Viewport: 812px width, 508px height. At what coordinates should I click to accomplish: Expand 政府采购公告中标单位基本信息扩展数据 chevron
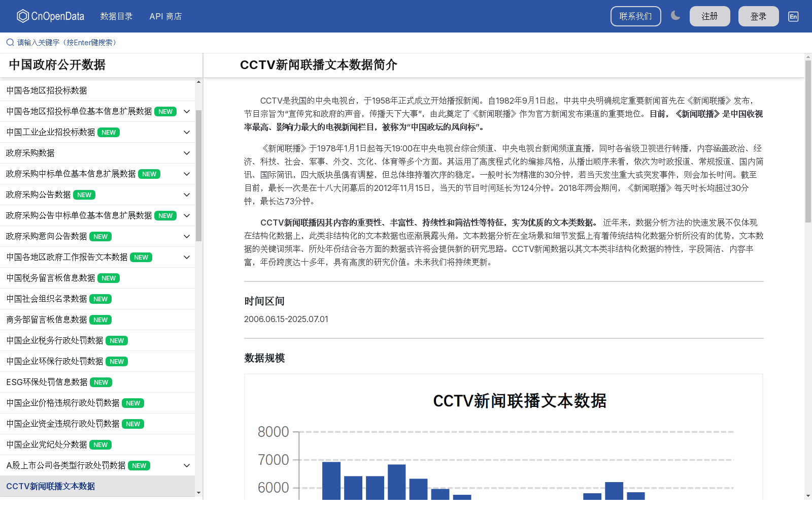pyautogui.click(x=187, y=215)
